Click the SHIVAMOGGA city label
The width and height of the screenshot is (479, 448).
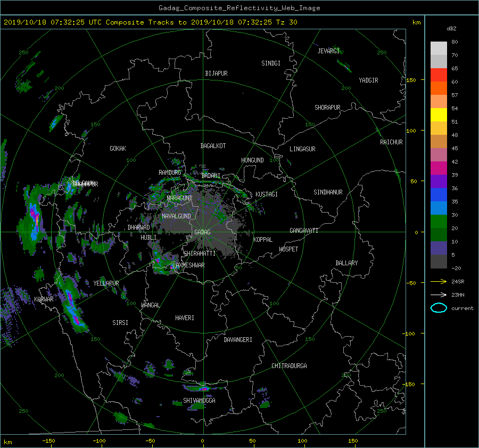point(199,400)
